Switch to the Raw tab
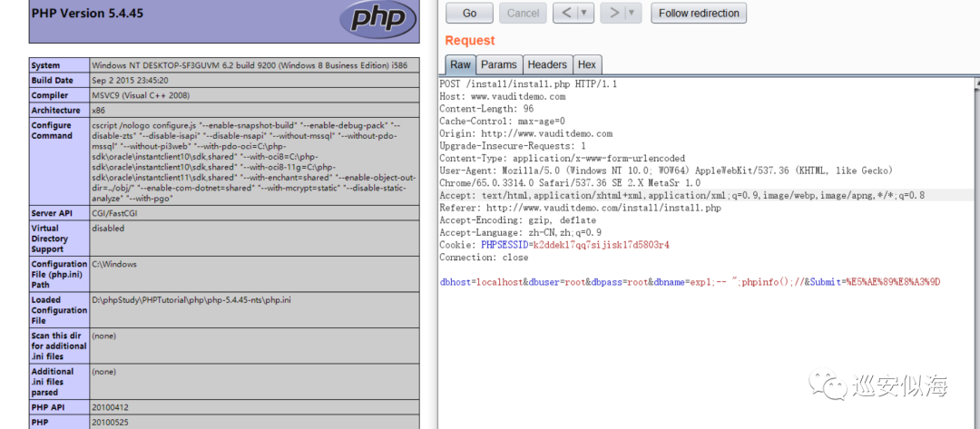980x429 pixels. pyautogui.click(x=461, y=64)
